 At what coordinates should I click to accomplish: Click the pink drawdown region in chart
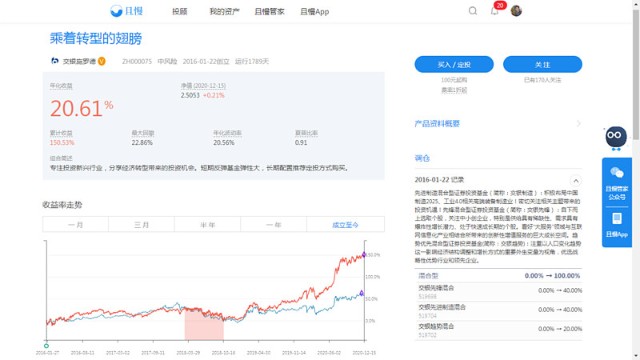click(x=204, y=325)
